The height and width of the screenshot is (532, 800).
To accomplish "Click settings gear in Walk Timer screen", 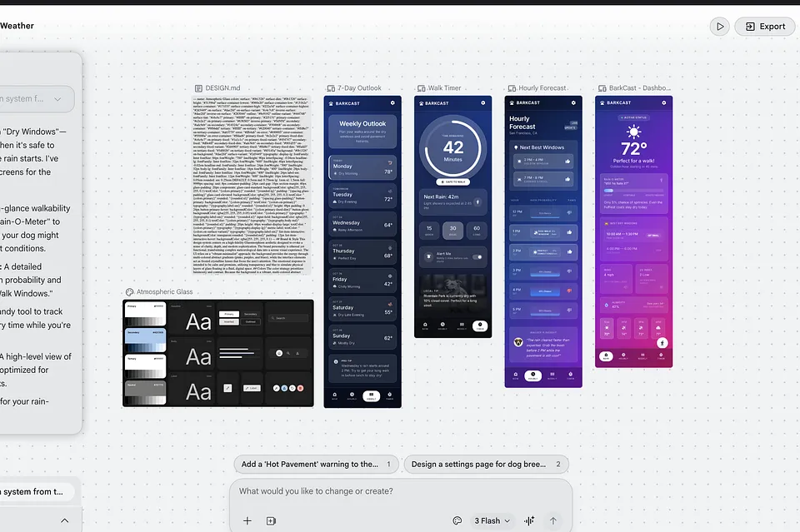I will 482,103.
